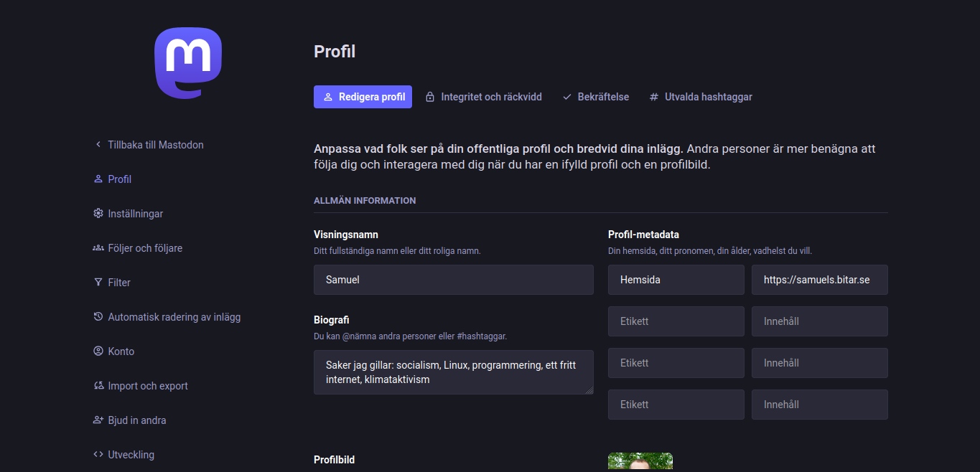This screenshot has height=472, width=980.
Task: Open Import och export in the sidebar
Action: click(x=141, y=385)
